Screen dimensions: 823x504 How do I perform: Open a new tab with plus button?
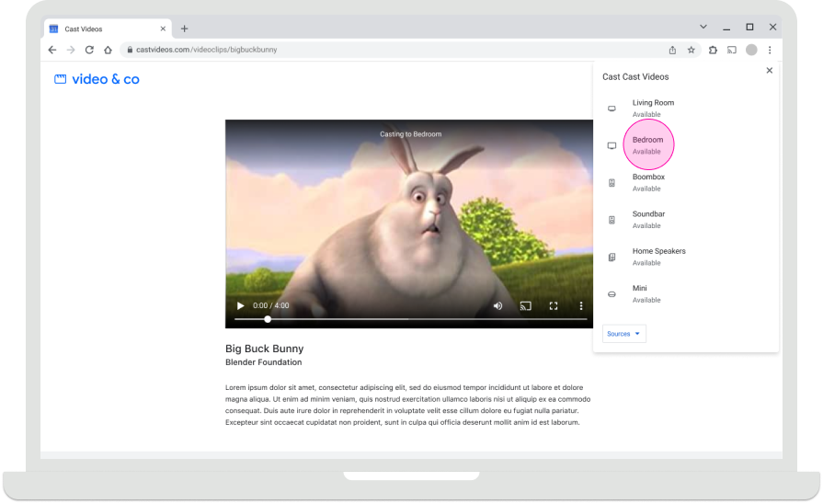(184, 29)
